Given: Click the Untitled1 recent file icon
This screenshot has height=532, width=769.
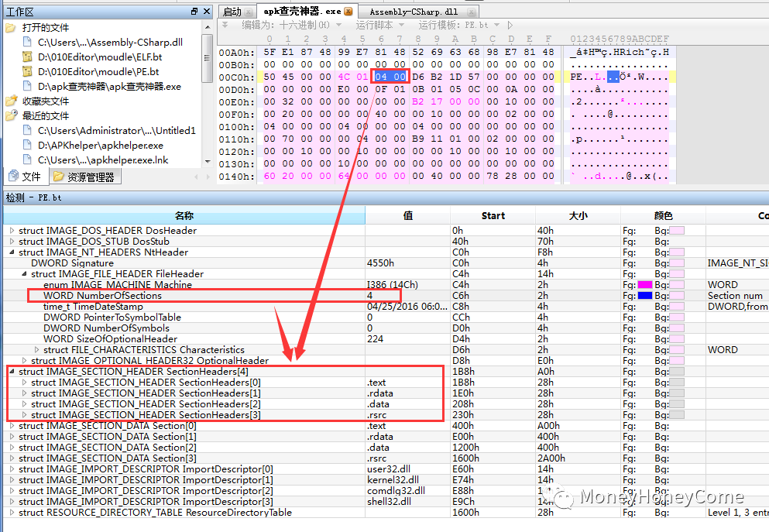Looking at the screenshot, I should tap(27, 130).
